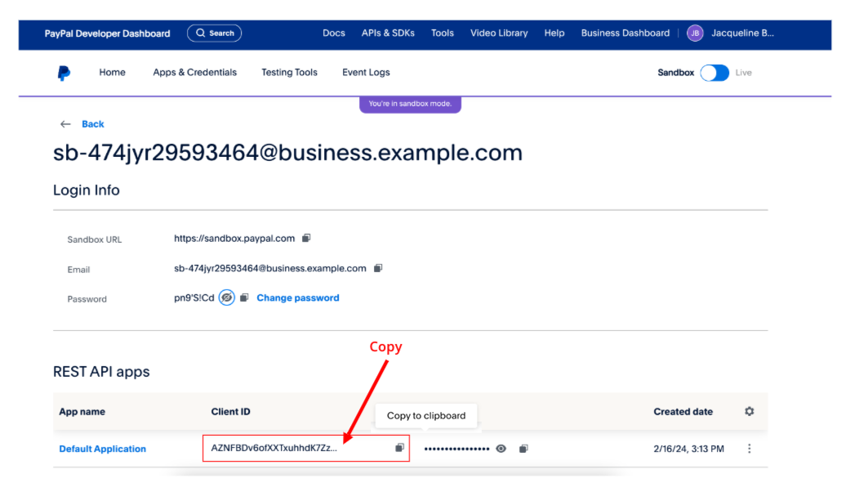
Task: Open REST API apps table settings gear
Action: pos(749,412)
